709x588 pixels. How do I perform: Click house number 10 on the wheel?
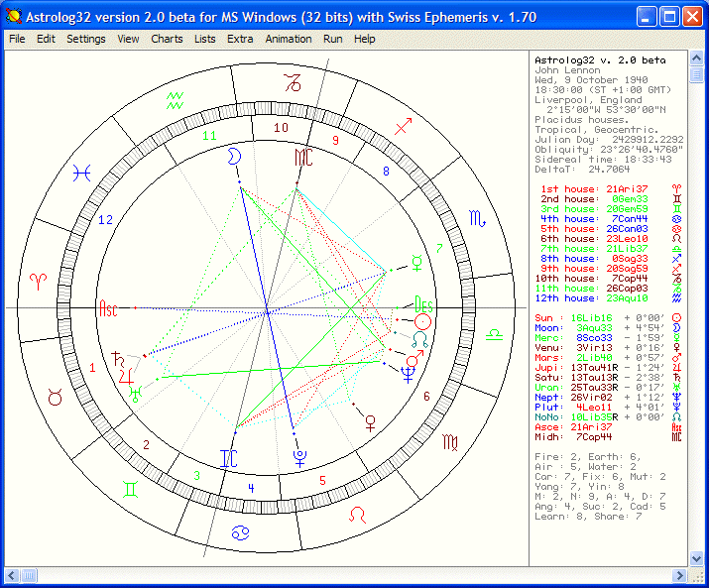pos(281,128)
